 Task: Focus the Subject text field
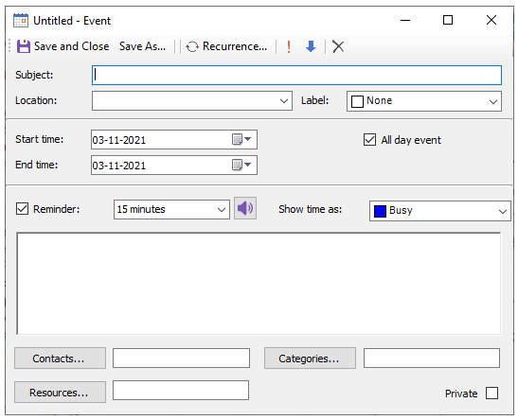(x=296, y=76)
